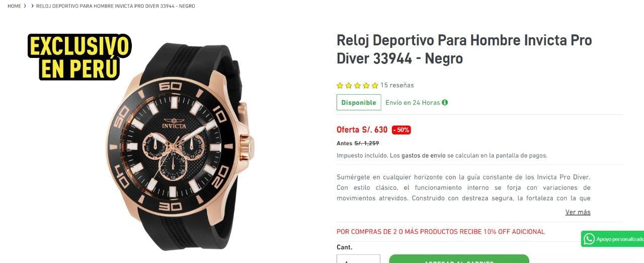Open the 15 reseñas reviews link
644x263 pixels.
point(397,85)
